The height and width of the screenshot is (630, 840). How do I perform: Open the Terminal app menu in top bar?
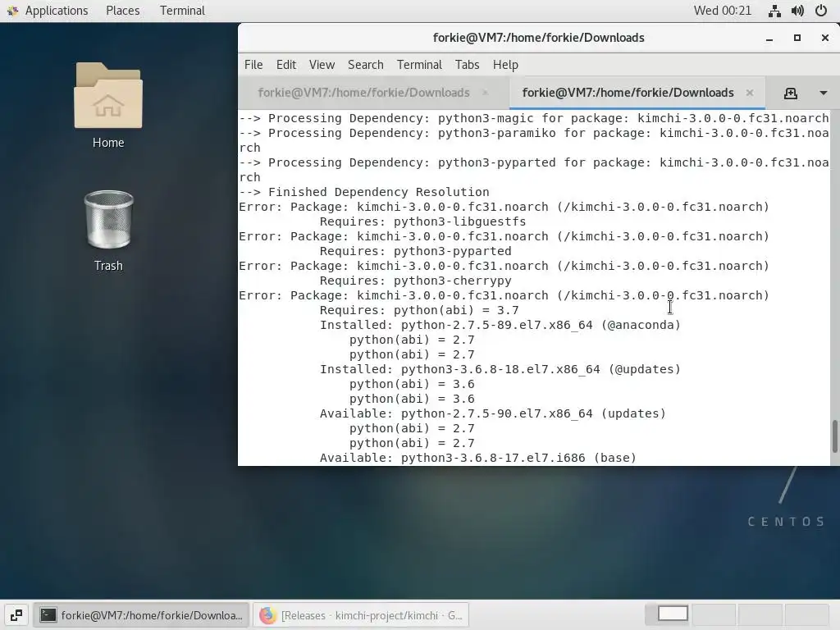tap(182, 11)
